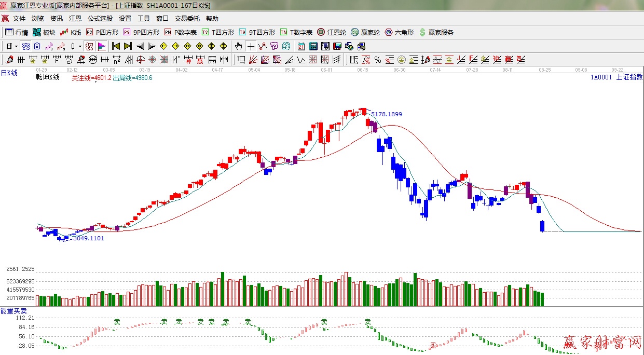Open the calculator icon in toolbar

pyautogui.click(x=313, y=46)
